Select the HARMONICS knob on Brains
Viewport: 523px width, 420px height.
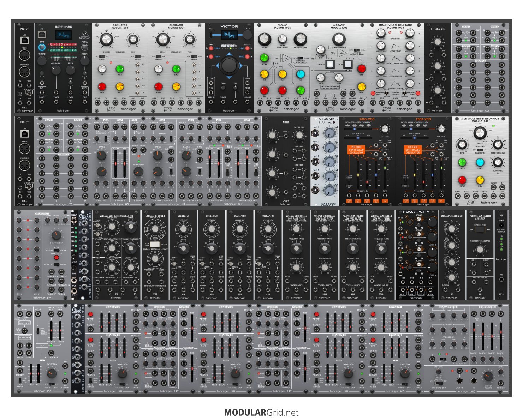[56, 70]
